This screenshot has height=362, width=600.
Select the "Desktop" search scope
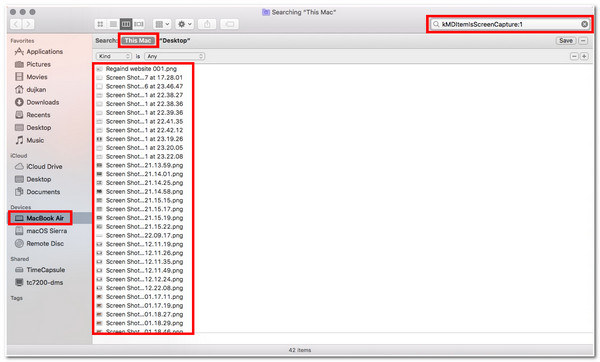[175, 40]
